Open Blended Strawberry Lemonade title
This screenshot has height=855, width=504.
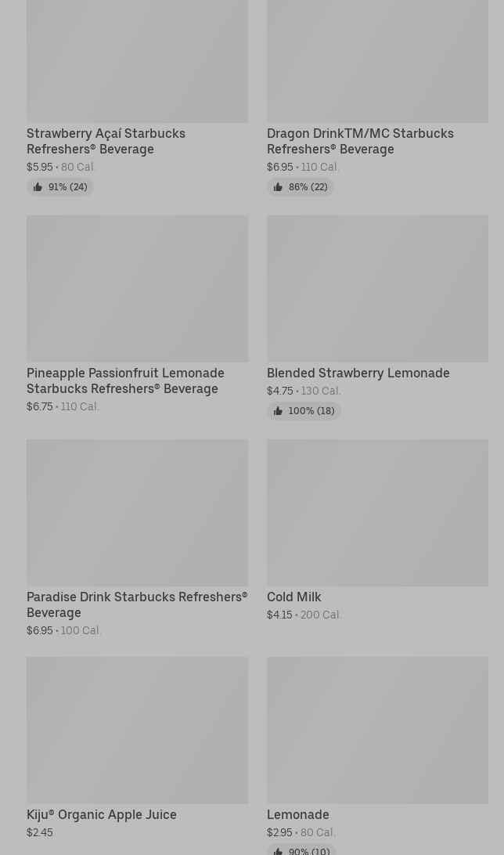358,373
